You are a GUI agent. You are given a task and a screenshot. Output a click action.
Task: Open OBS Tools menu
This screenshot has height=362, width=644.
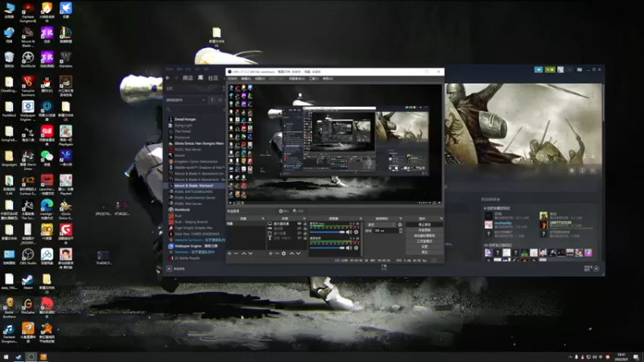[x=313, y=78]
